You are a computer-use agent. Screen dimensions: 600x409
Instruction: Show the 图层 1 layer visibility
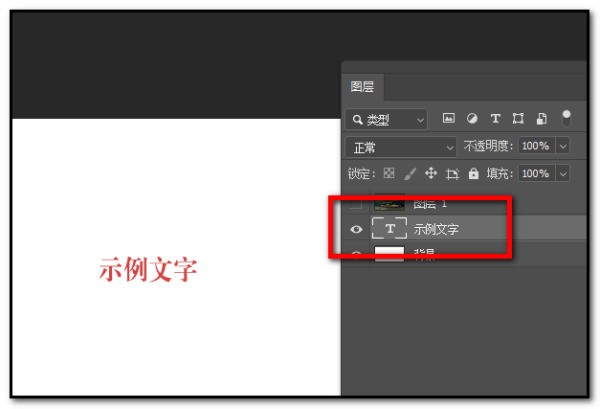(357, 203)
